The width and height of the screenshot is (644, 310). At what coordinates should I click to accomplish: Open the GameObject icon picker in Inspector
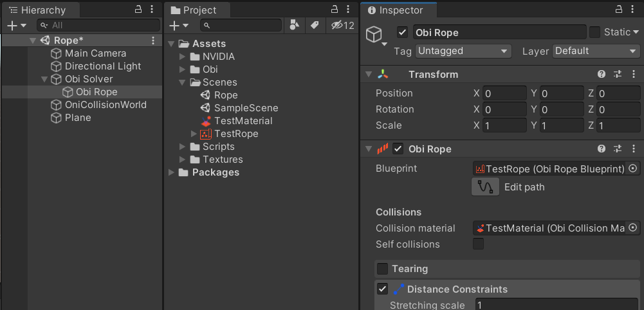(x=376, y=36)
